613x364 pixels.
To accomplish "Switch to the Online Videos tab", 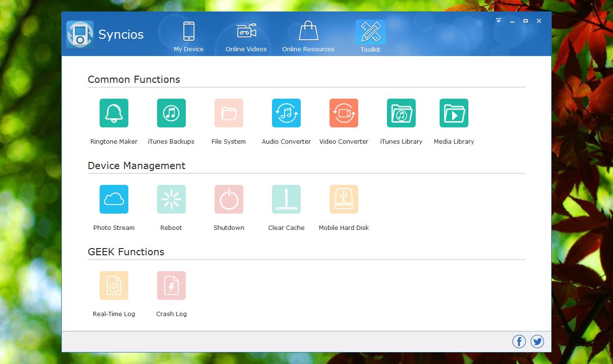I will [x=246, y=36].
